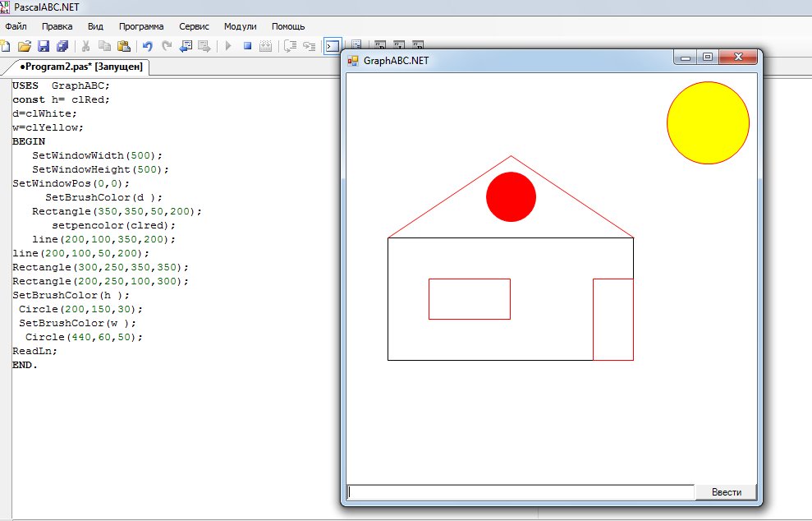Open the Программа menu
This screenshot has width=812, height=521.
(x=141, y=26)
